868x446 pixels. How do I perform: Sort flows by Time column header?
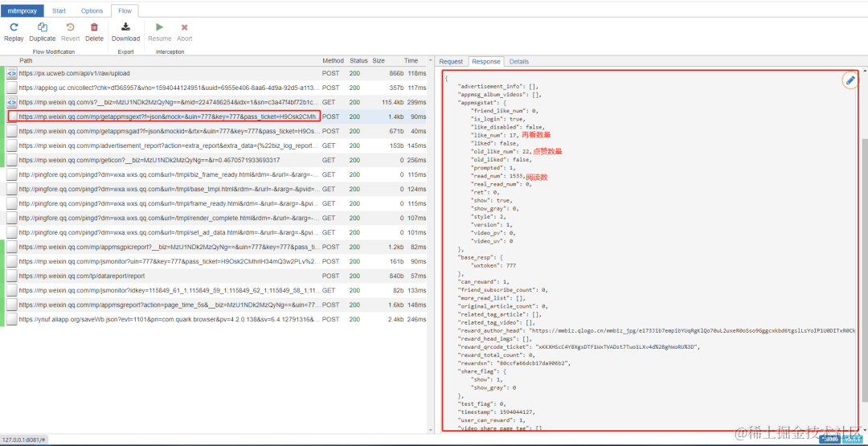(411, 61)
